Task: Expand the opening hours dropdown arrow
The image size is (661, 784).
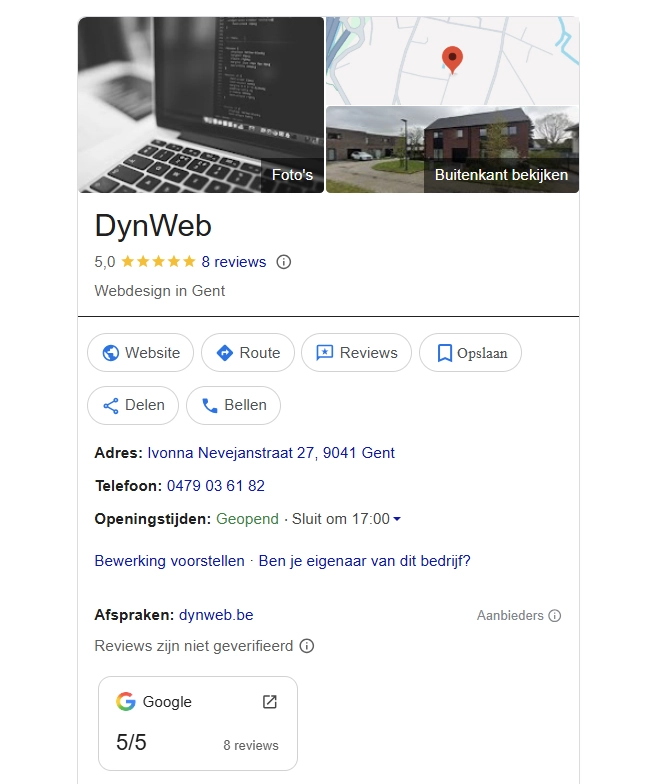Action: (397, 519)
